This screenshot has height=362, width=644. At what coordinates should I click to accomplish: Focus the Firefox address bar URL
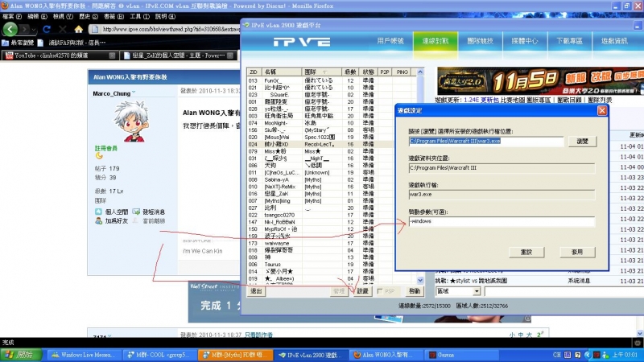(171, 29)
